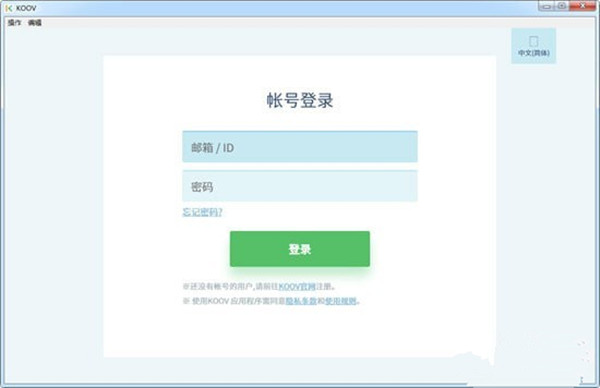Viewport: 600px width, 388px height.
Task: Open the 隐私条款 privacy policy link
Action: click(301, 301)
